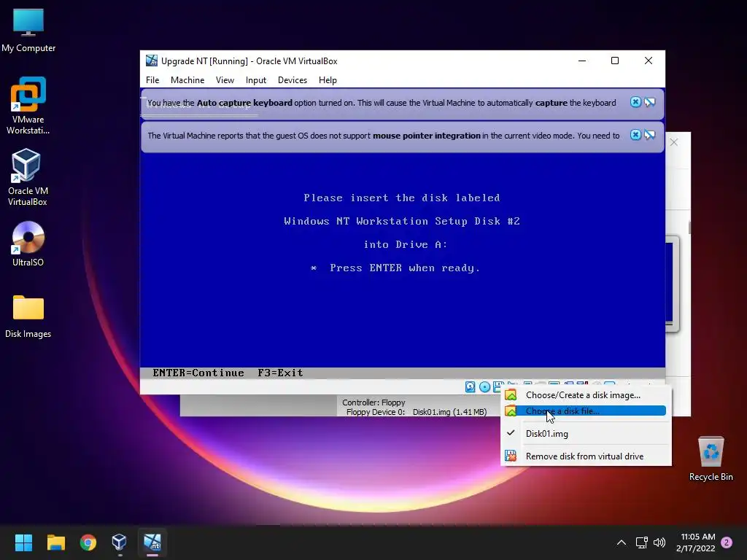Select UltraISO desktop shortcut
747x560 pixels.
point(28,244)
